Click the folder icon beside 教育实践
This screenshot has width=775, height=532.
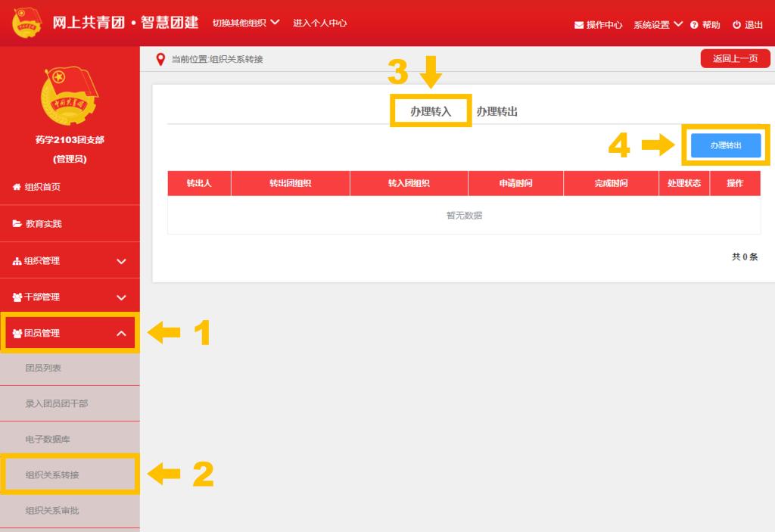pyautogui.click(x=17, y=224)
